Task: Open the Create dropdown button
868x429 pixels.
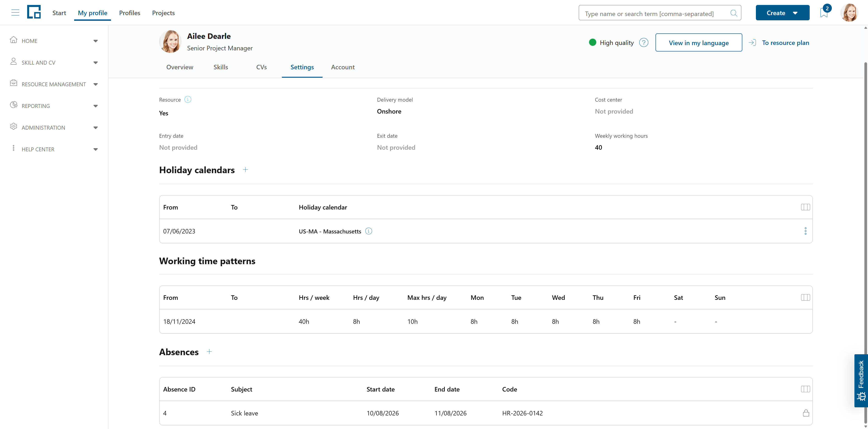Action: [782, 13]
